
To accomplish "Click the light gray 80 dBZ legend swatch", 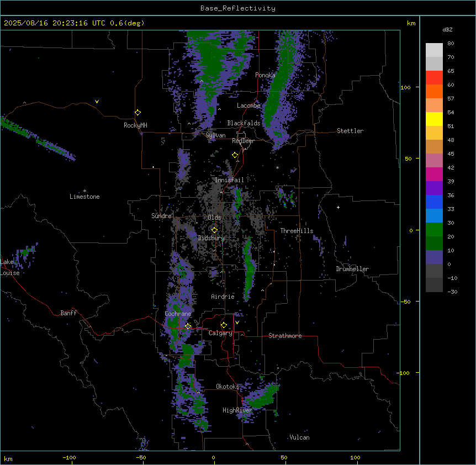I will pyautogui.click(x=434, y=50).
